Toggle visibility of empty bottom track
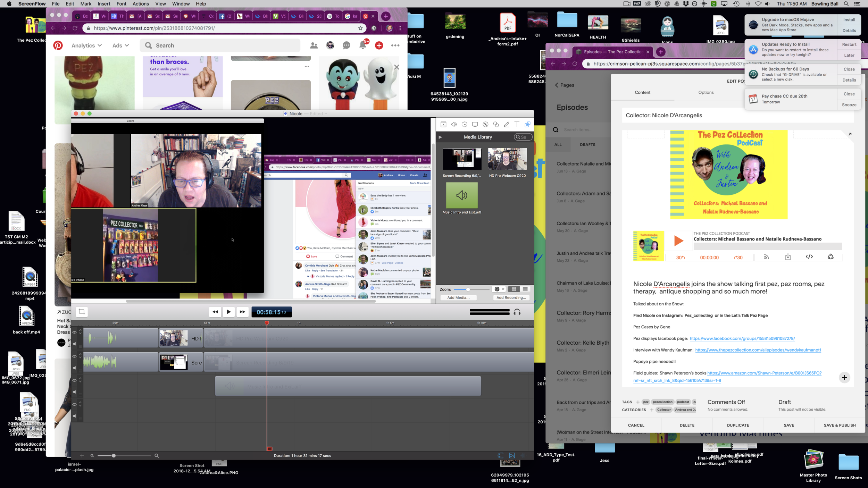This screenshot has width=868, height=488. click(x=74, y=404)
